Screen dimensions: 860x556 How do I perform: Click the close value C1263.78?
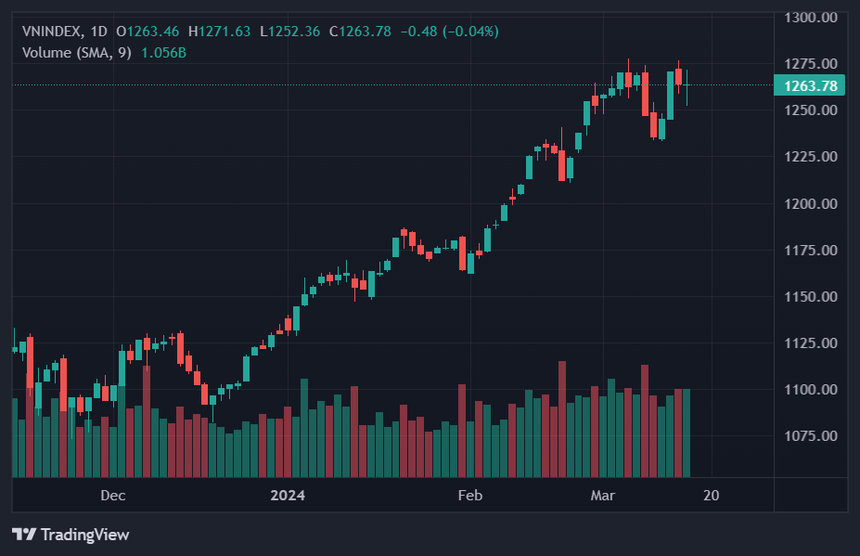pyautogui.click(x=360, y=31)
